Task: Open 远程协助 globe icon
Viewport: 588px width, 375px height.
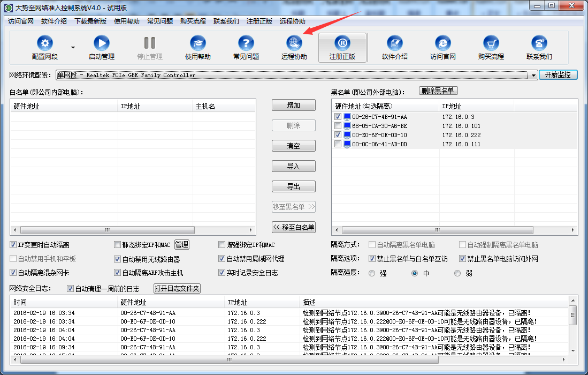Action: [x=294, y=43]
